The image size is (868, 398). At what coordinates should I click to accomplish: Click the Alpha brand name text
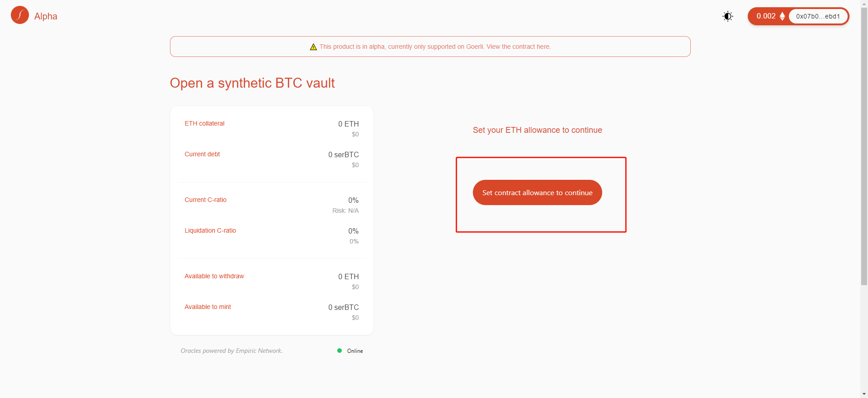46,16
